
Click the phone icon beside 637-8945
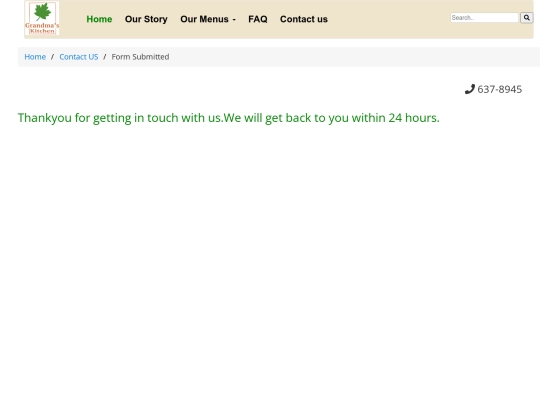coord(470,89)
